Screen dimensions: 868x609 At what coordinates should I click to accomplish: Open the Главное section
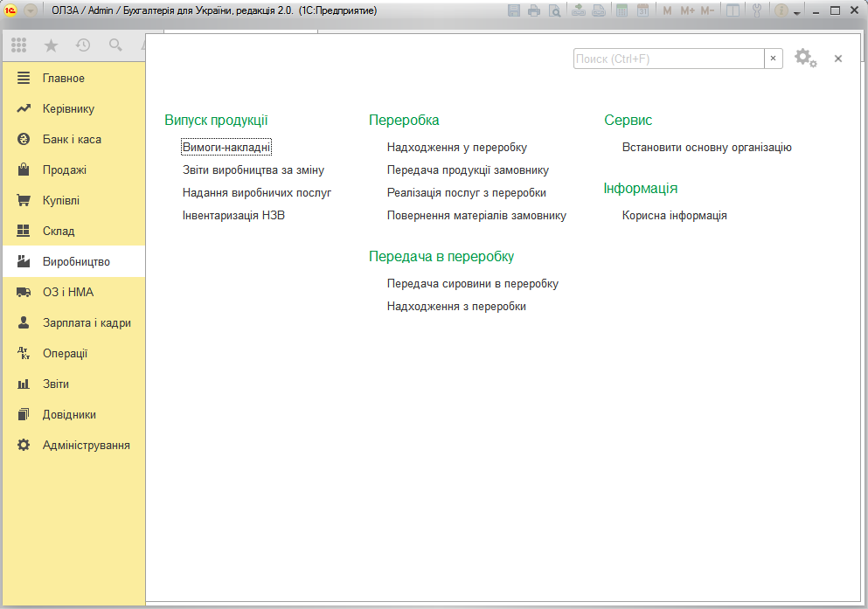point(74,78)
